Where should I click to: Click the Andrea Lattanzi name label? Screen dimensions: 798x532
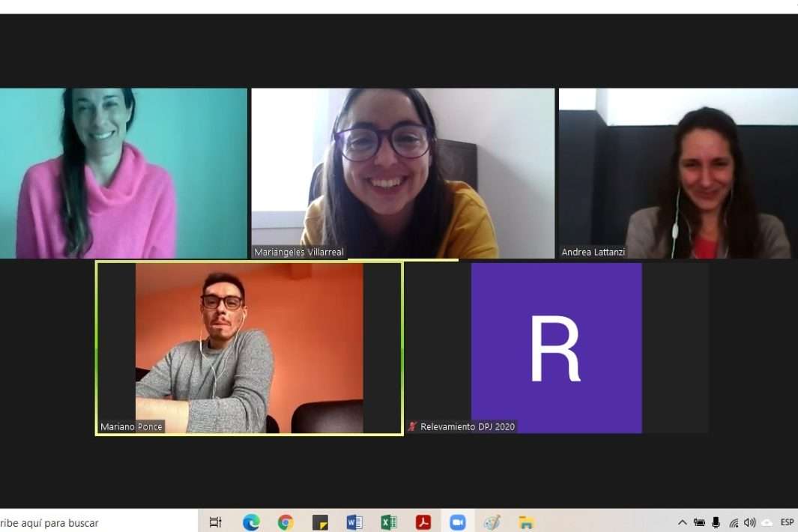click(x=593, y=252)
